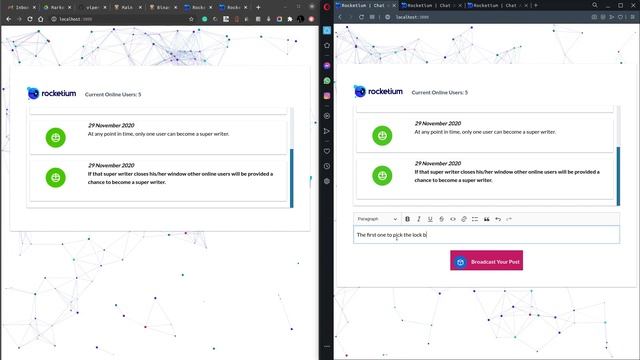Click the bulleted list icon in the editor
The width and height of the screenshot is (640, 360).
[475, 219]
